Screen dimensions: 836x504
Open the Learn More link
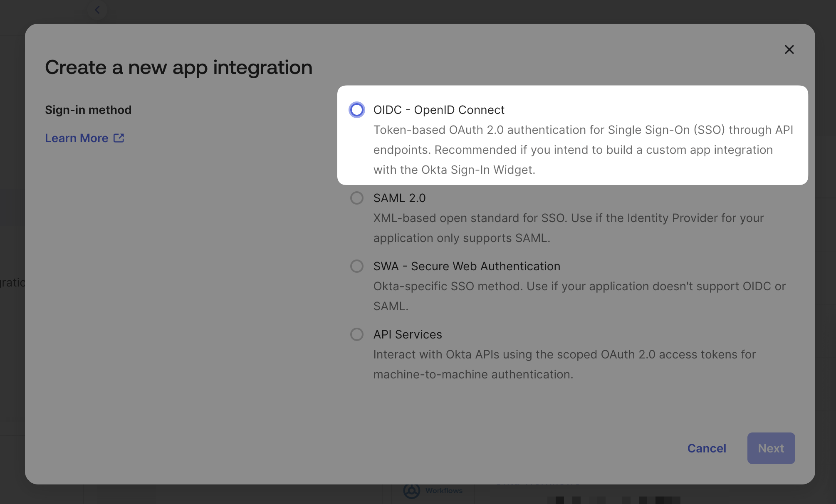coord(77,138)
